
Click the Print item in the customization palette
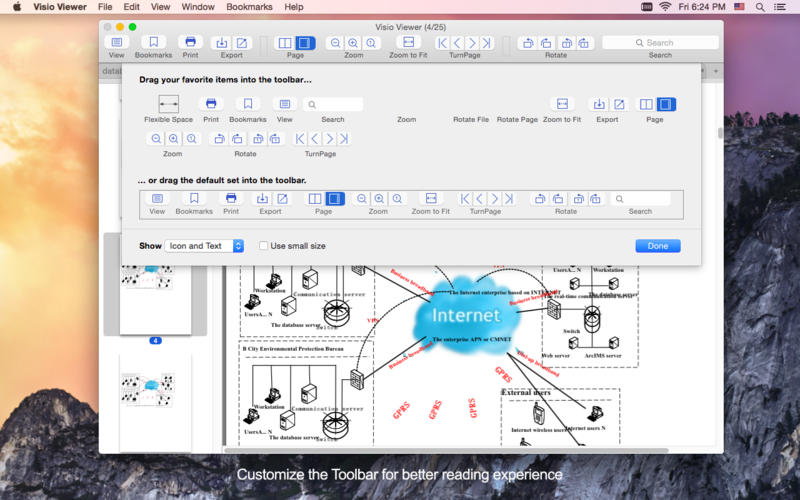coord(211,104)
